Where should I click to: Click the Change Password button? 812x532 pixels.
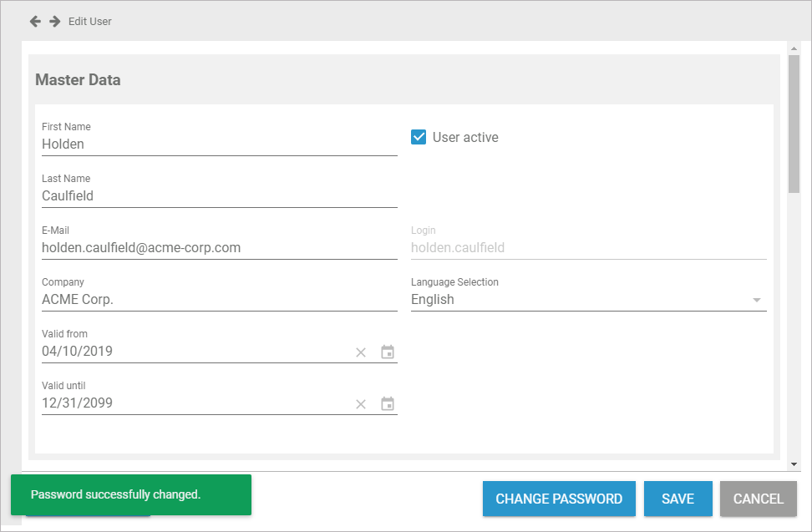point(559,499)
